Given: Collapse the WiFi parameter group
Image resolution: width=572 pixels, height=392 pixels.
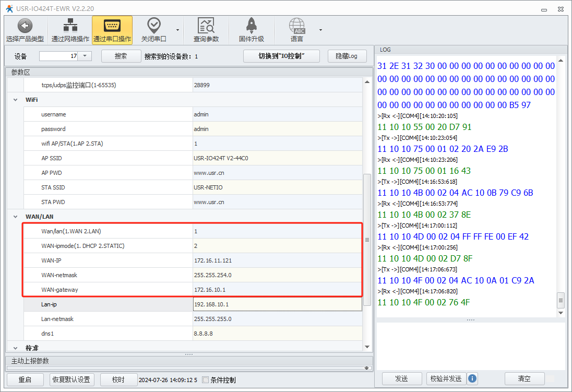Looking at the screenshot, I should (15, 100).
